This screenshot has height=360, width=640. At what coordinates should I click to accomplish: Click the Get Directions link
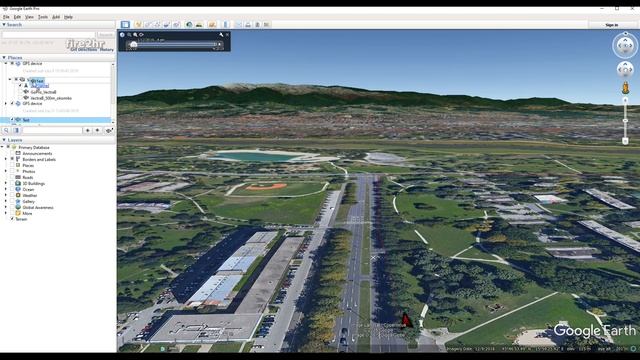click(x=84, y=49)
